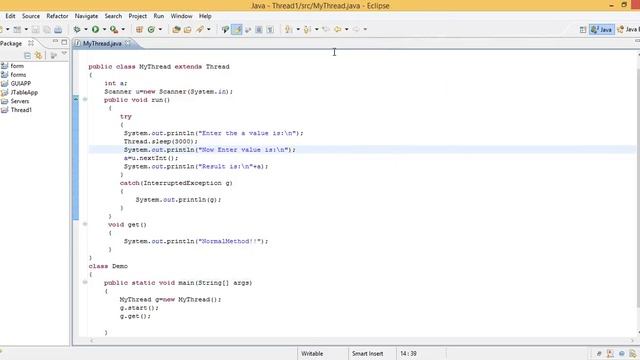The height and width of the screenshot is (360, 640).
Task: Click the green Run button
Action: coord(96,29)
